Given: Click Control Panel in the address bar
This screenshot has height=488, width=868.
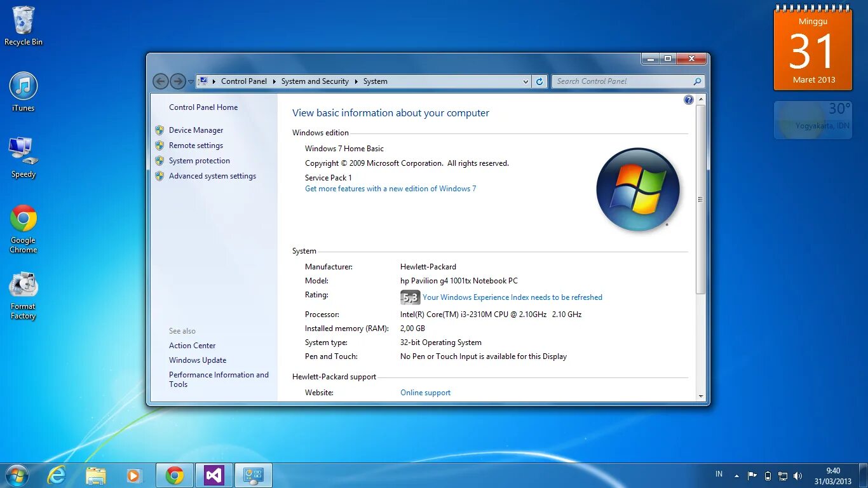Looking at the screenshot, I should point(244,81).
